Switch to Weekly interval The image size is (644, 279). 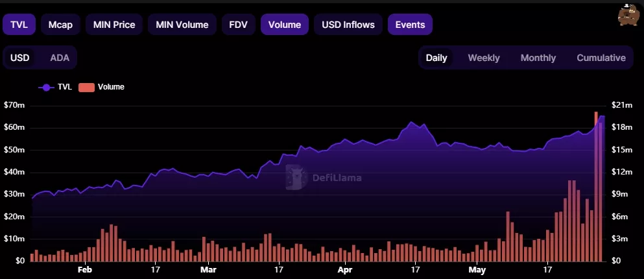pyautogui.click(x=484, y=58)
